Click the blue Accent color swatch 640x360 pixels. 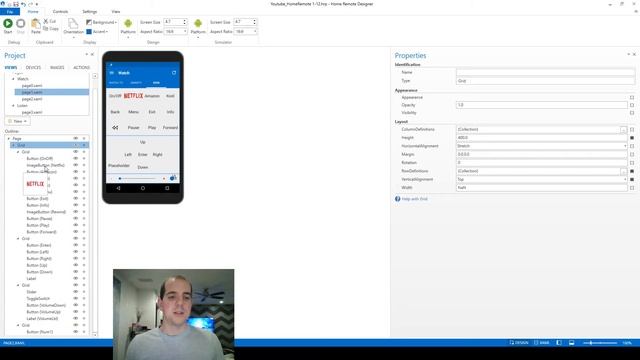(x=89, y=31)
